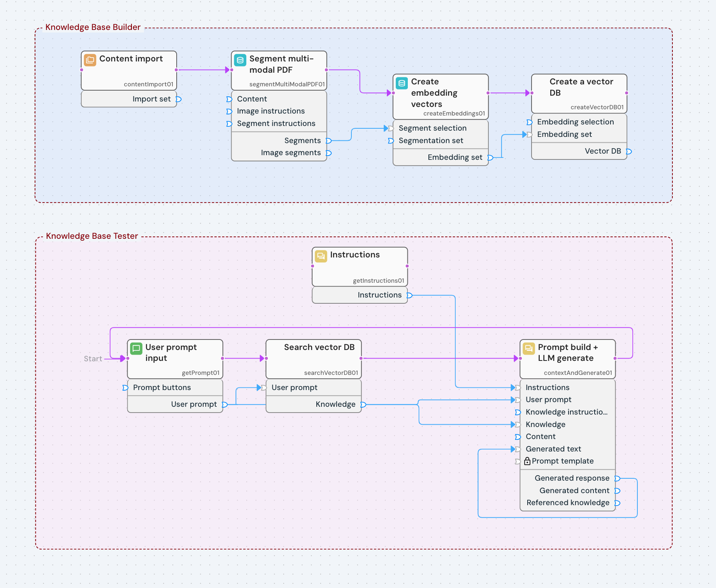Click the Image segments output port
Screen dimensions: 716x588
pyautogui.click(x=328, y=153)
